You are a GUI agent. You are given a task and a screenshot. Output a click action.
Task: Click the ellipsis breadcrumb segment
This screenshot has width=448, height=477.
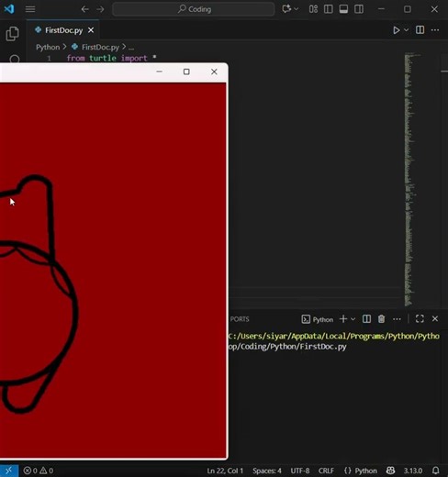[x=131, y=48]
